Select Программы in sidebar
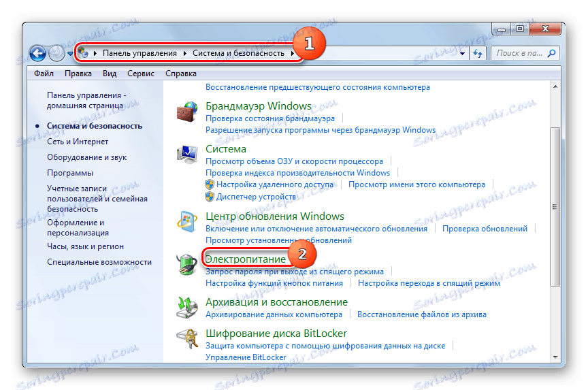 pyautogui.click(x=69, y=174)
